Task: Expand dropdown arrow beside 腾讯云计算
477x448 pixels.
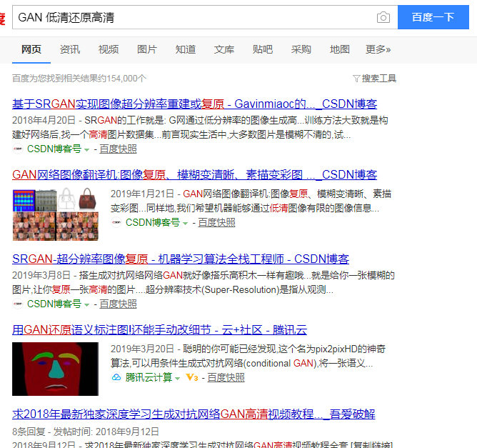Action: point(177,378)
